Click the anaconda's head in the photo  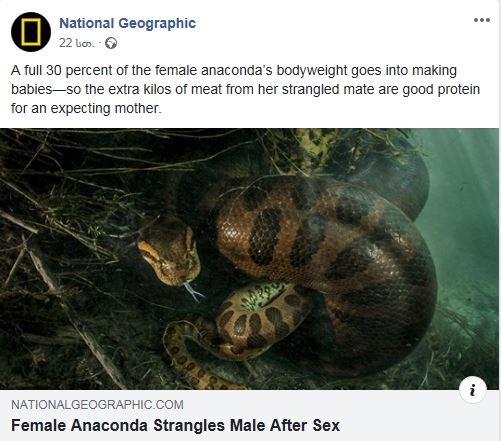[169, 250]
